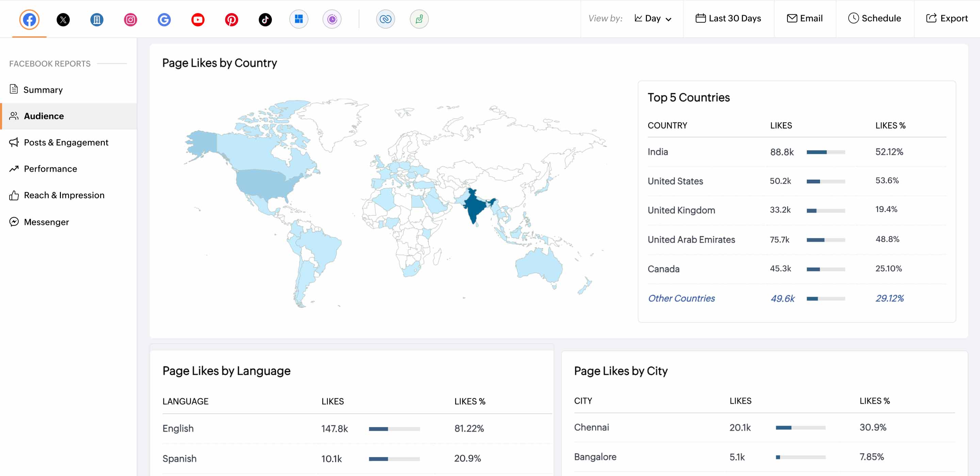980x476 pixels.
Task: Click the Microsoft/Windows platform icon
Action: (299, 18)
